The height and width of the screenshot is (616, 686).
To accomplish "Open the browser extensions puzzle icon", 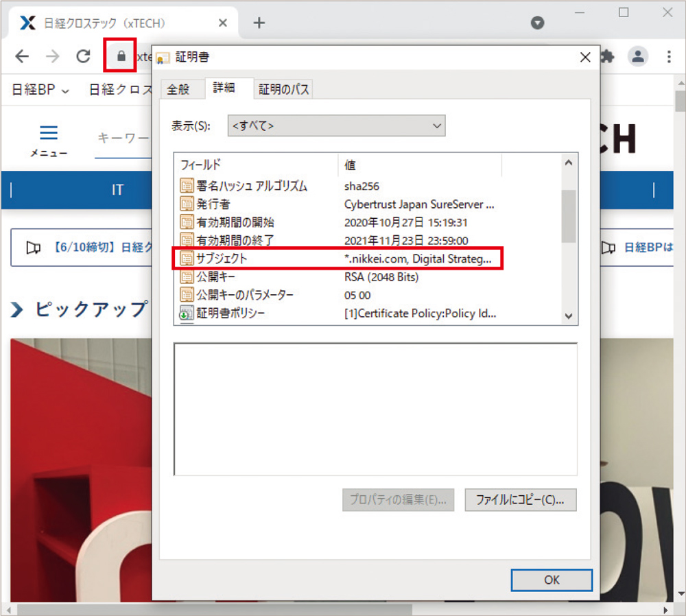I will click(607, 56).
